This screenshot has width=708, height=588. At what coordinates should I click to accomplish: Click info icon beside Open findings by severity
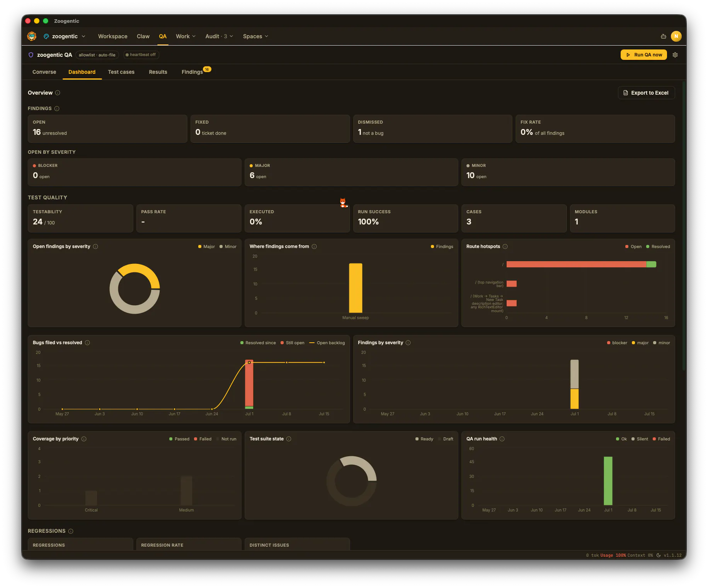click(95, 246)
